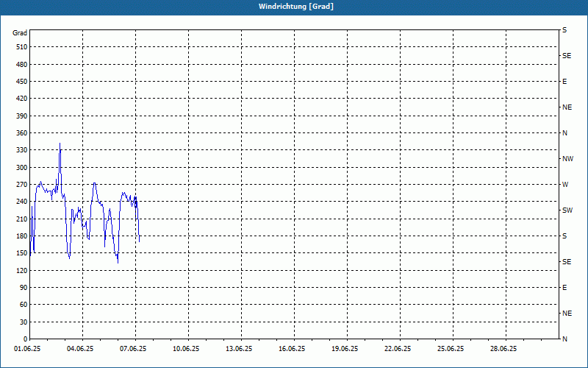Image resolution: width=588 pixels, height=368 pixels.
Task: Select the 90 degree axis label
Action: pos(23,288)
